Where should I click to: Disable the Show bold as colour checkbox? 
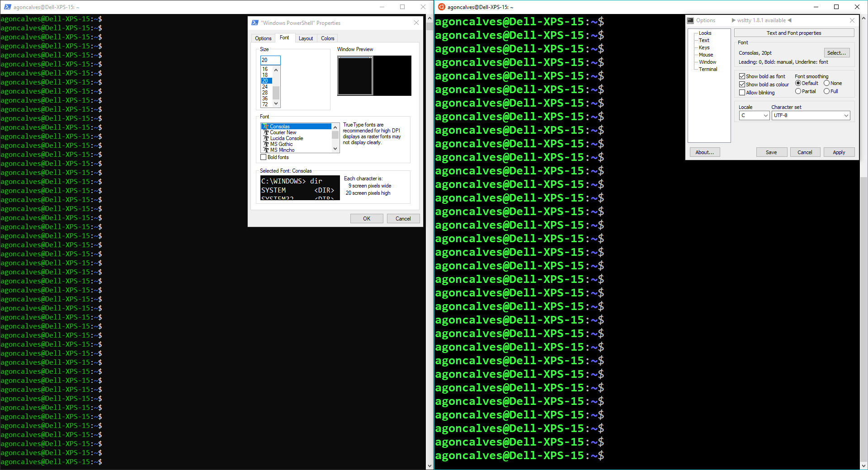point(742,84)
